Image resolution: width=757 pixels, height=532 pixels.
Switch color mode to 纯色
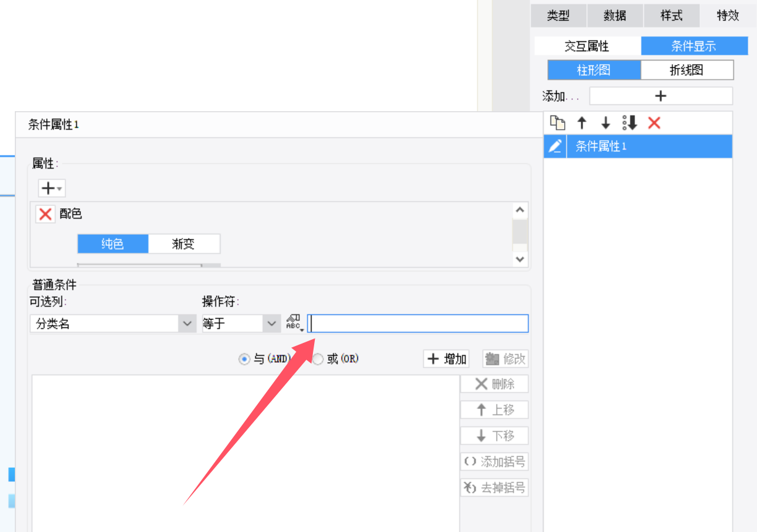click(113, 244)
